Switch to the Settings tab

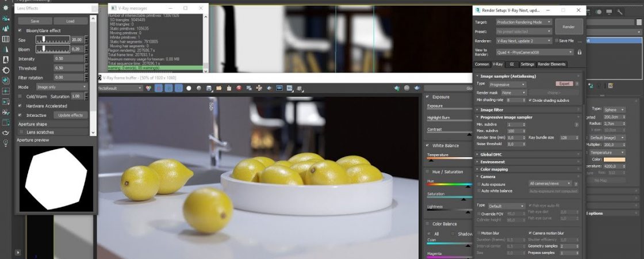(x=527, y=64)
